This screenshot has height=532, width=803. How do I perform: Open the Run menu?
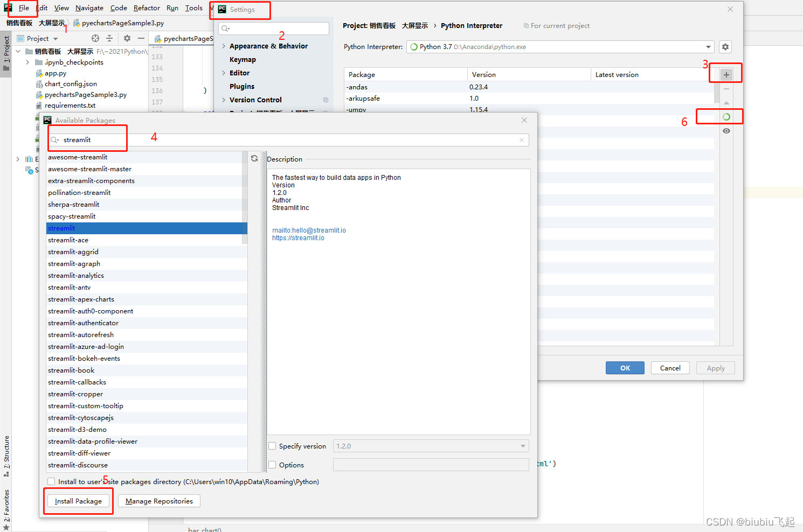[x=172, y=8]
